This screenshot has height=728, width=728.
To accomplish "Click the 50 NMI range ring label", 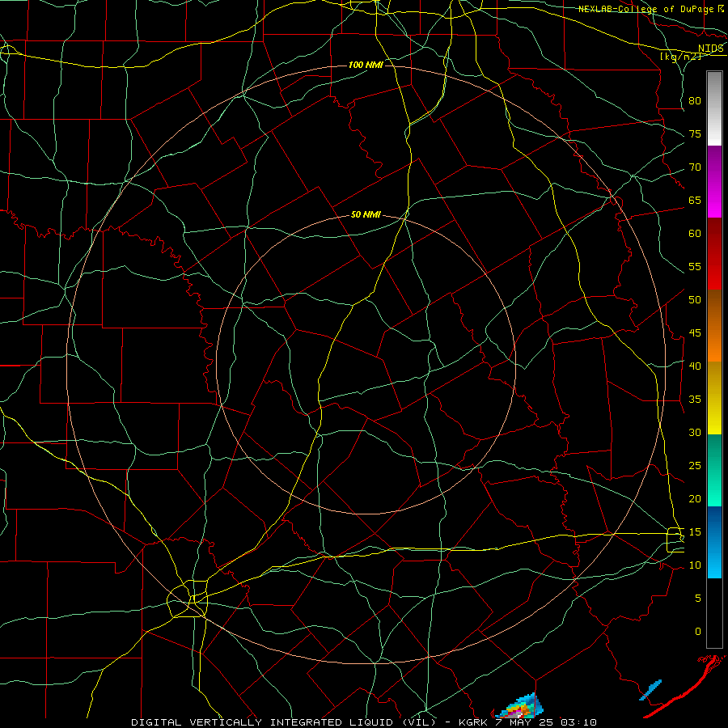I will [366, 214].
